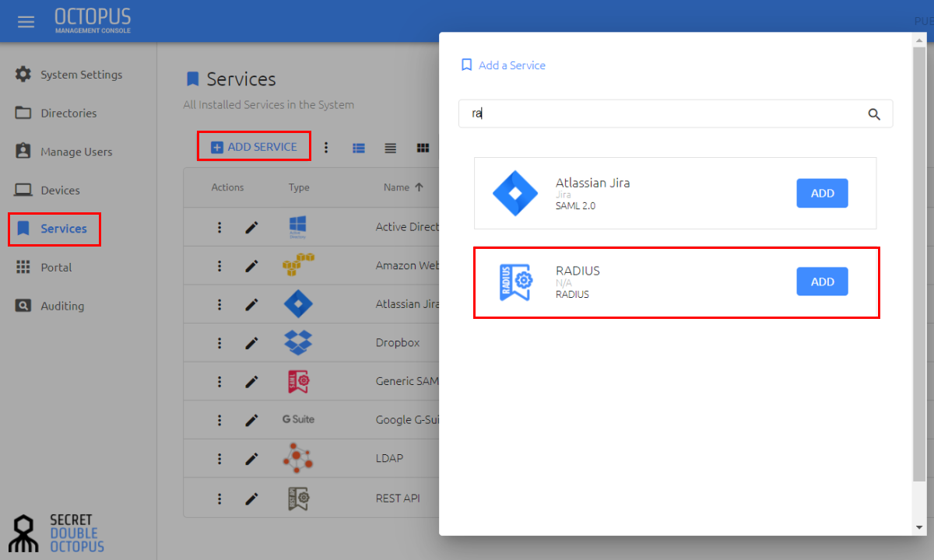Screen dimensions: 934x560
Task: Add the RADIUS service
Action: (822, 282)
